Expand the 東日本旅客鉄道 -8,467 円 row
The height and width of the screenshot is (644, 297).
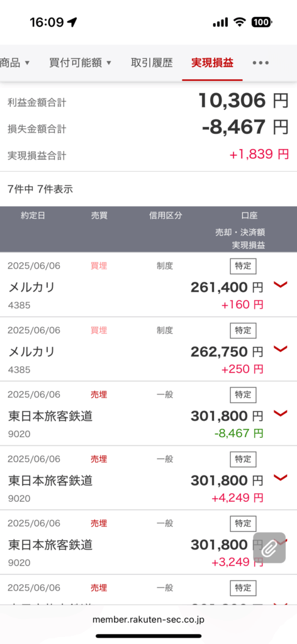point(280,413)
